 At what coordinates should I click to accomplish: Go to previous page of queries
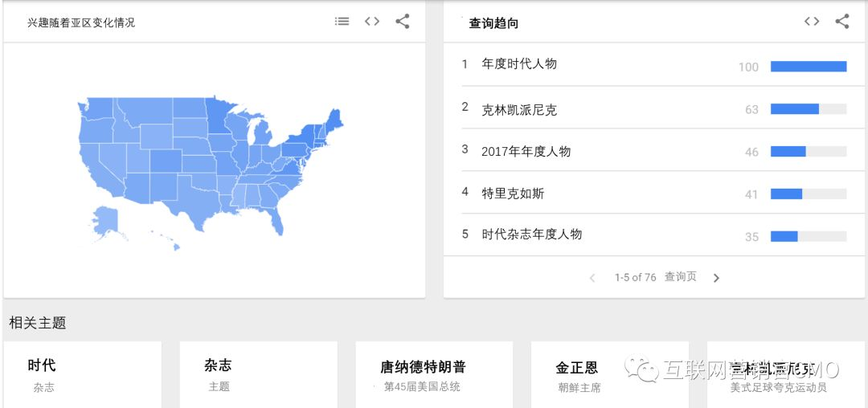592,278
